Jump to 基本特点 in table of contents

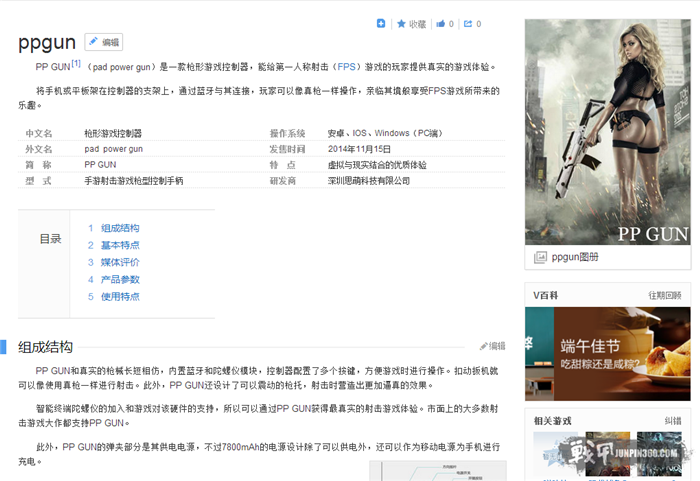[120, 245]
